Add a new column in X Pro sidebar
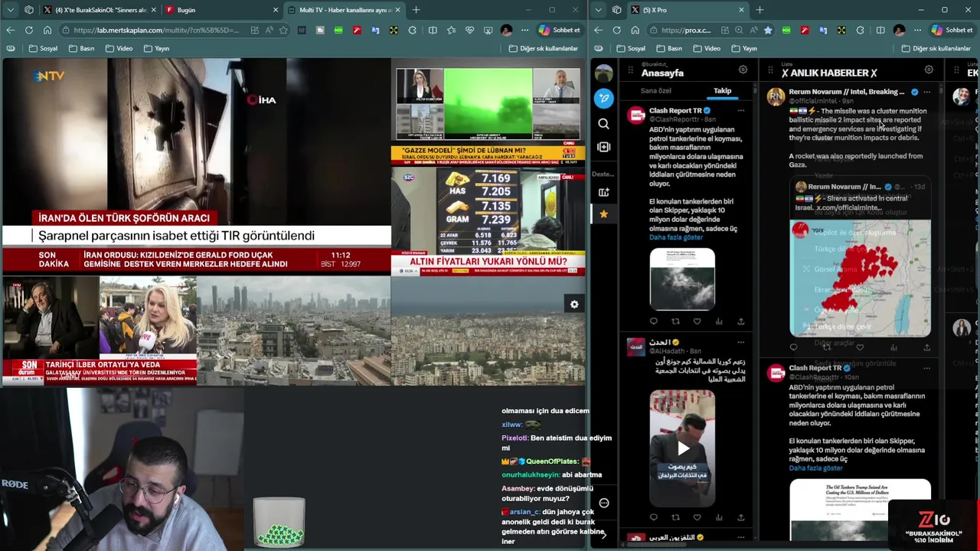 click(604, 147)
